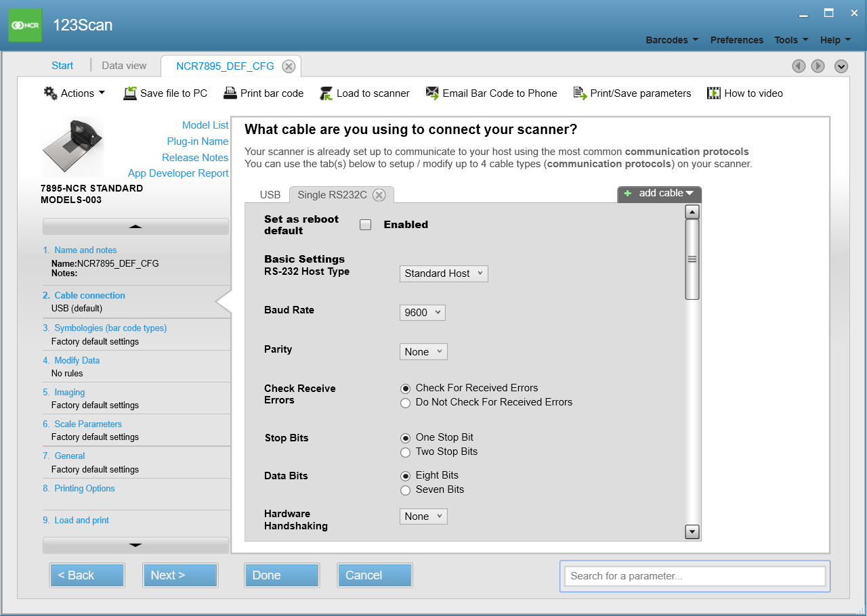Go to step 3 Symbologies (bar code types)
The height and width of the screenshot is (616, 867).
(110, 328)
